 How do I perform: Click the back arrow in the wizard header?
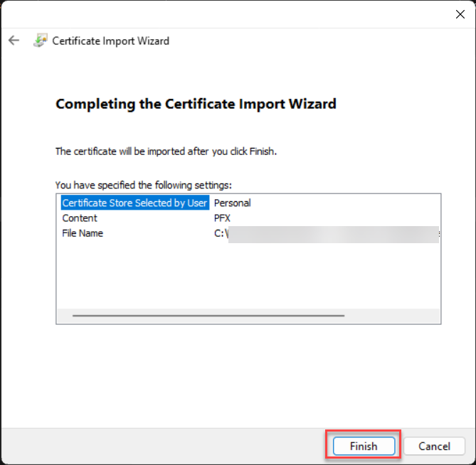pyautogui.click(x=14, y=41)
